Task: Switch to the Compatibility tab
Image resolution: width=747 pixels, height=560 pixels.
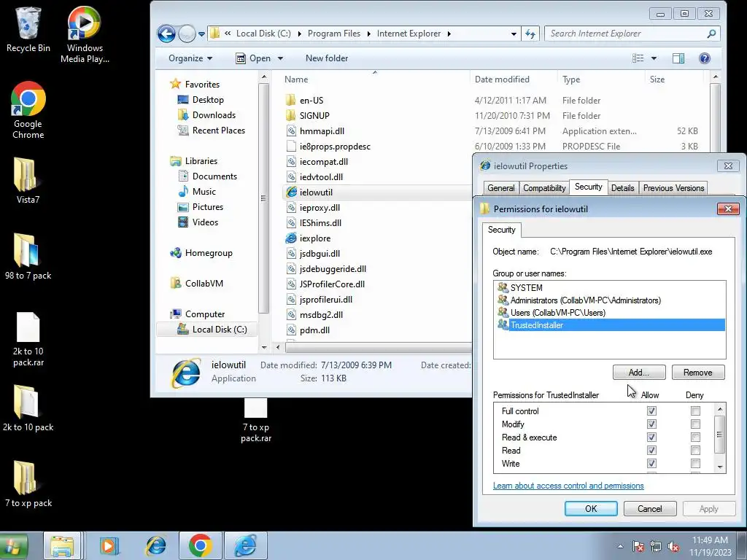Action: tap(544, 188)
